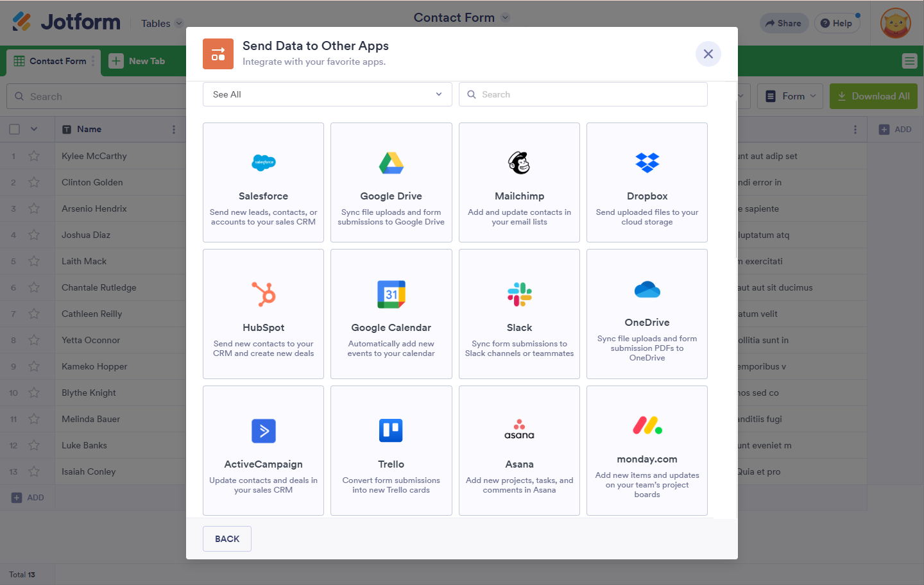
Task: Expand the See All category dropdown
Action: pyautogui.click(x=327, y=94)
